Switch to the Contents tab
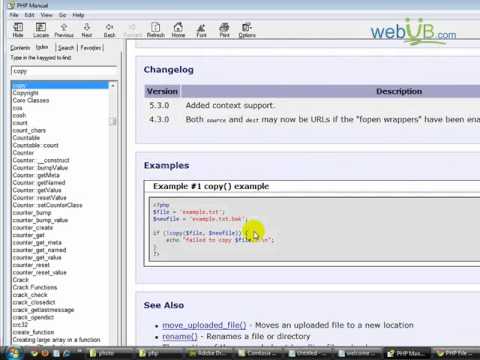Image resolution: width=480 pixels, height=360 pixels. (20, 48)
